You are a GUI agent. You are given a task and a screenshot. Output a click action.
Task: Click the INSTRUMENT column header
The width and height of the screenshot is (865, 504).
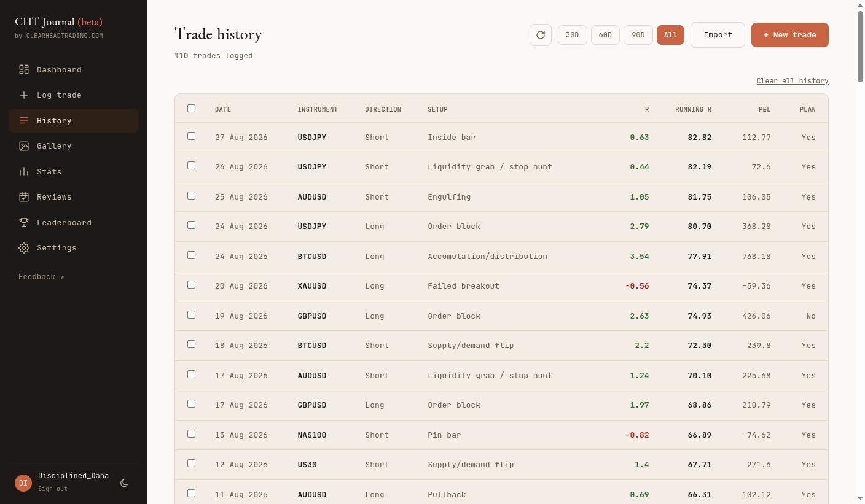pos(318,109)
